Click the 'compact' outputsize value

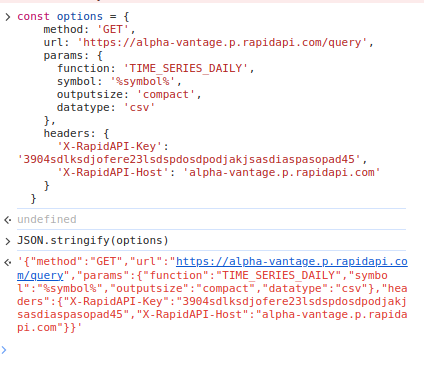[166, 94]
